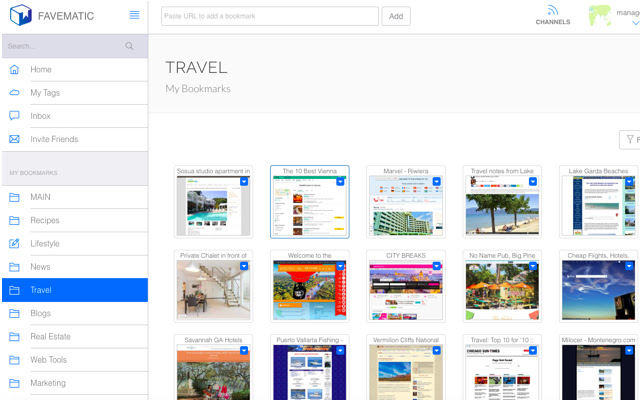The height and width of the screenshot is (400, 640).
Task: Click the FAVEMATIC brand name
Action: 66,16
